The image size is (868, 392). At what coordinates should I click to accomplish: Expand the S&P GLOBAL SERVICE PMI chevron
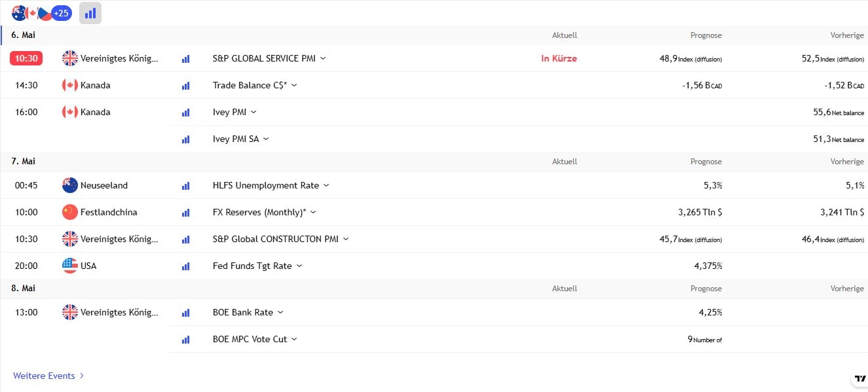pyautogui.click(x=323, y=58)
